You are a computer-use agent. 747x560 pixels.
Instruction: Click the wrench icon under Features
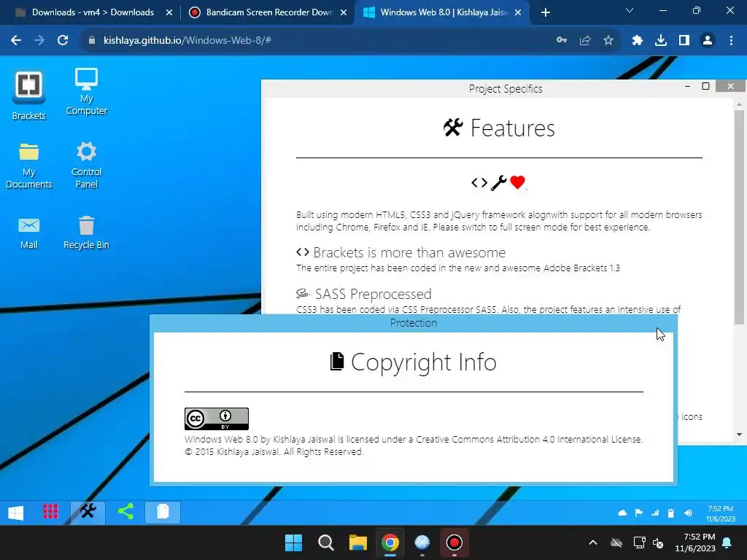pos(498,182)
